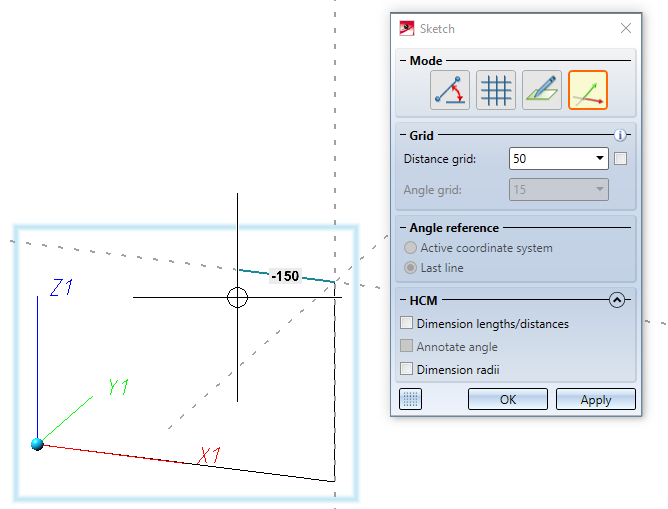The width and height of the screenshot is (668, 509).
Task: Click the circular crosshair cursor center
Action: (x=237, y=297)
